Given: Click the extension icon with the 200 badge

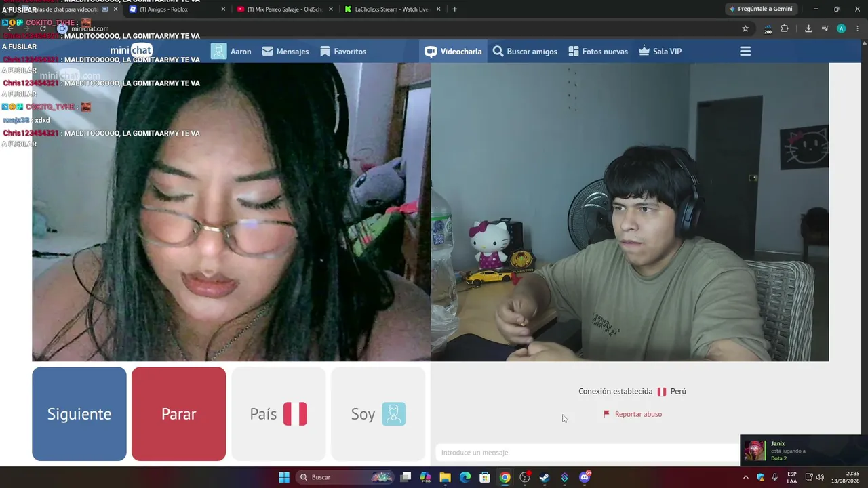Looking at the screenshot, I should tap(768, 29).
